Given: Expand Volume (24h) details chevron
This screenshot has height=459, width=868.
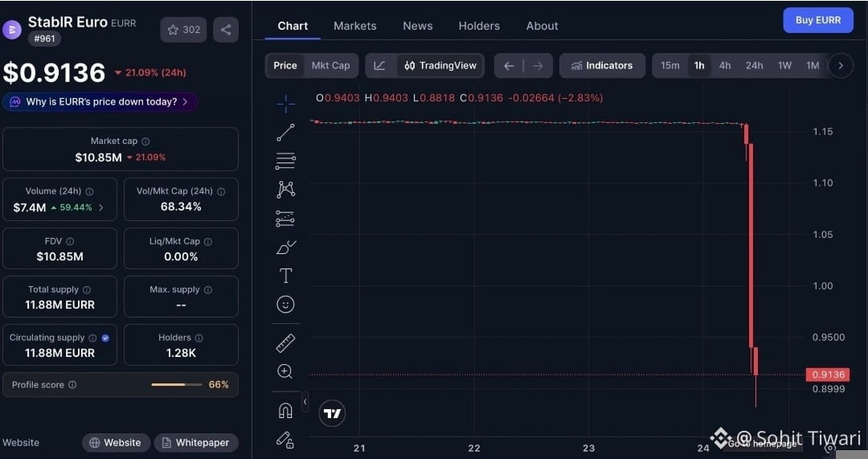Looking at the screenshot, I should pyautogui.click(x=100, y=208).
